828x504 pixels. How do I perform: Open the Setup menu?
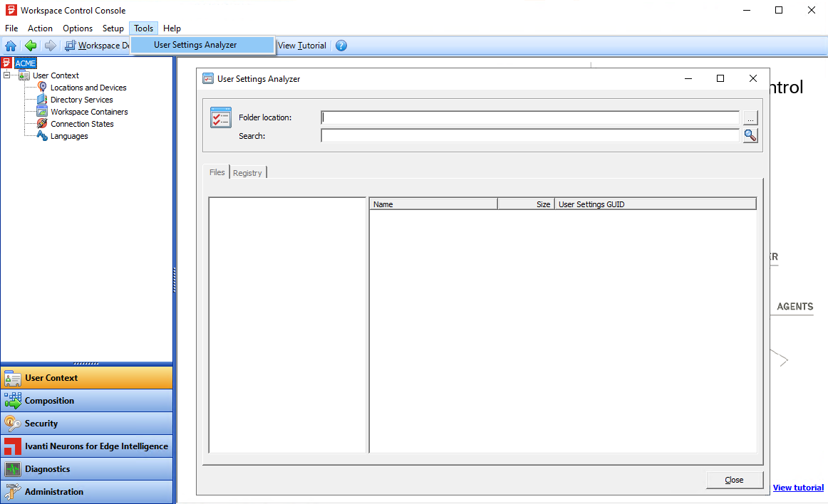click(x=113, y=28)
